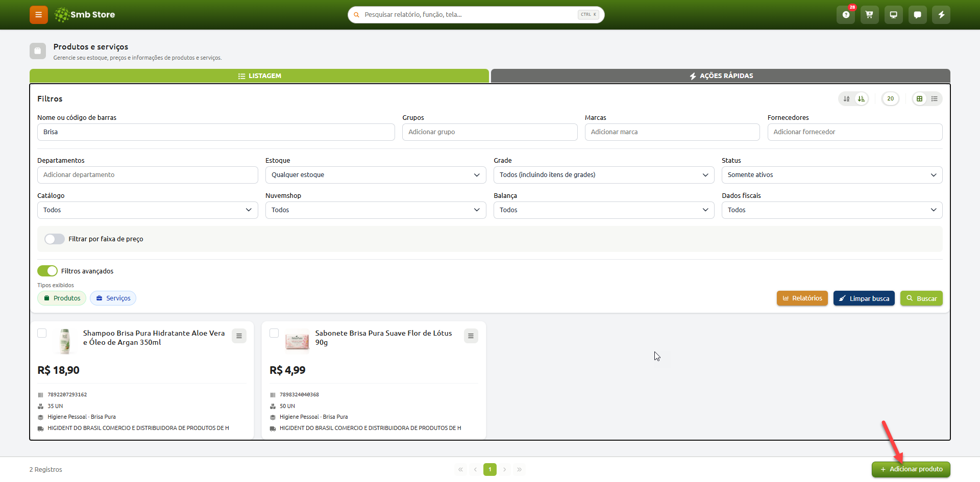Select the Sabonete Brisa Pura checkbox
Viewport: 980px width, 482px height.
click(x=274, y=333)
